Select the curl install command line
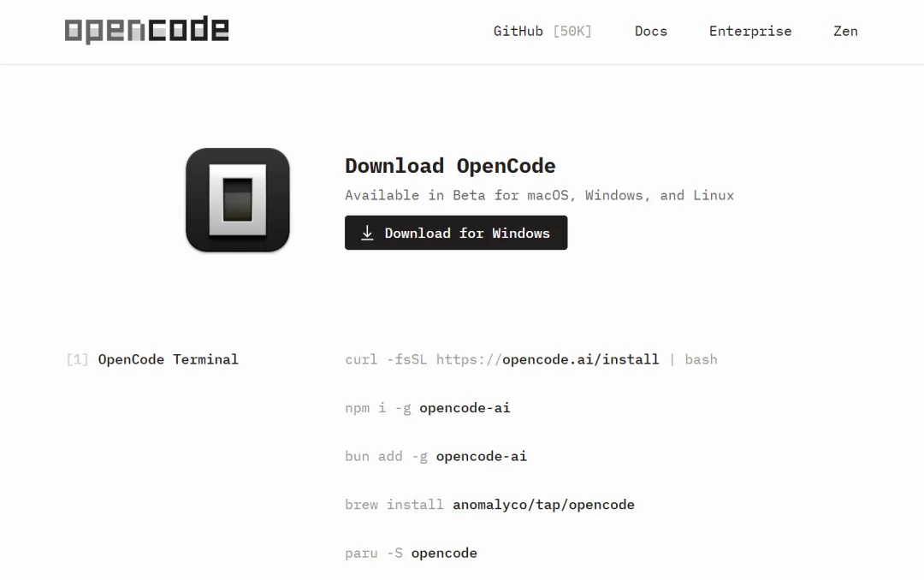 point(530,359)
